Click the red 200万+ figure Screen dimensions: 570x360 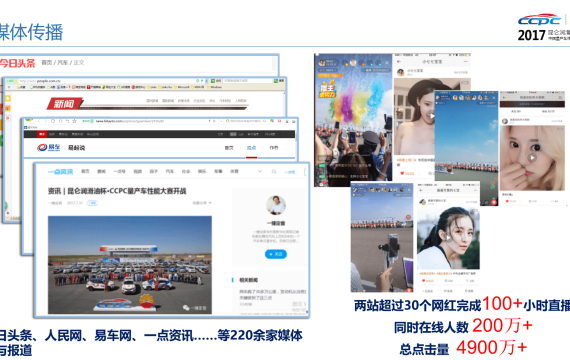coord(502,325)
